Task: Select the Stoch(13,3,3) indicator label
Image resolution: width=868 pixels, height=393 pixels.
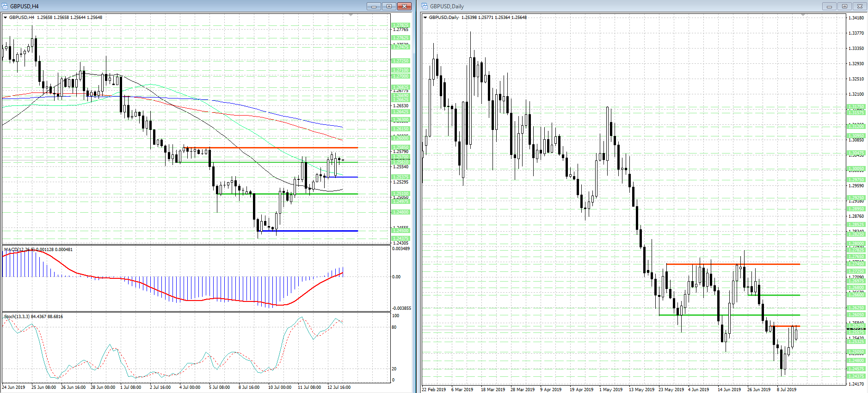Action: pyautogui.click(x=17, y=317)
